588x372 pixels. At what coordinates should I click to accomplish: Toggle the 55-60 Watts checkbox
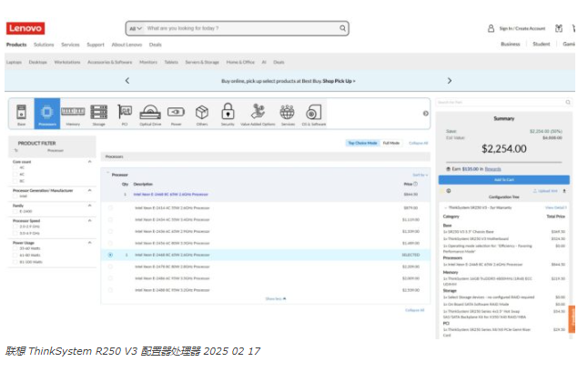15,248
